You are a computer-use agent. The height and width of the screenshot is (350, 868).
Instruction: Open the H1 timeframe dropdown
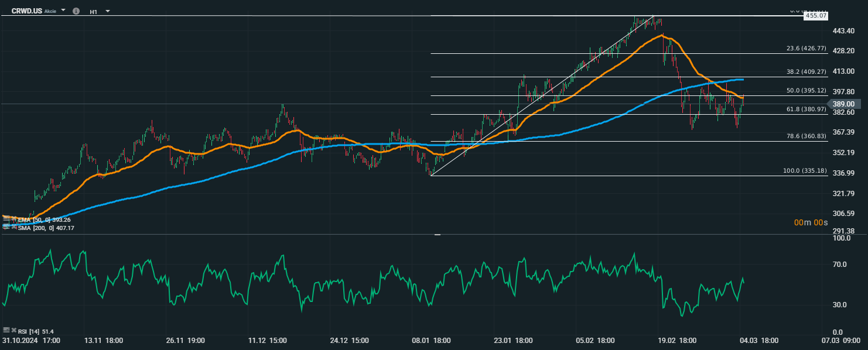click(108, 11)
